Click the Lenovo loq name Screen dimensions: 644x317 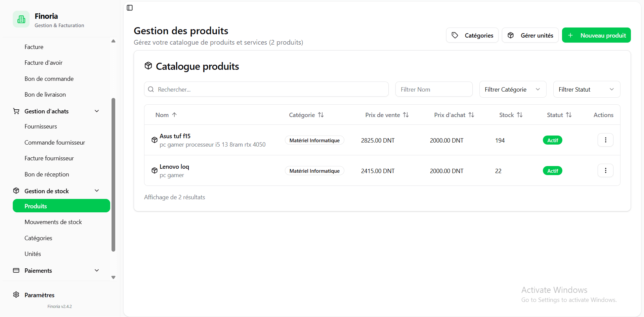tap(174, 166)
